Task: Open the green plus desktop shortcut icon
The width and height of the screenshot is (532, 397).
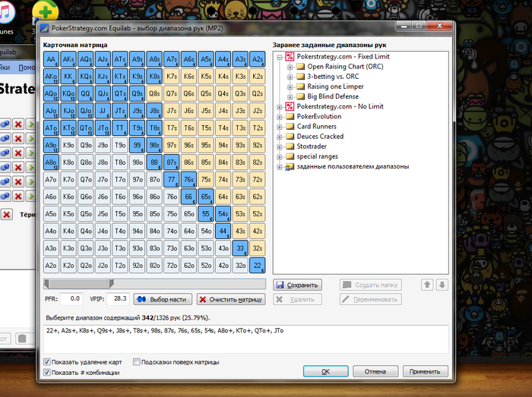Action: tap(45, 12)
